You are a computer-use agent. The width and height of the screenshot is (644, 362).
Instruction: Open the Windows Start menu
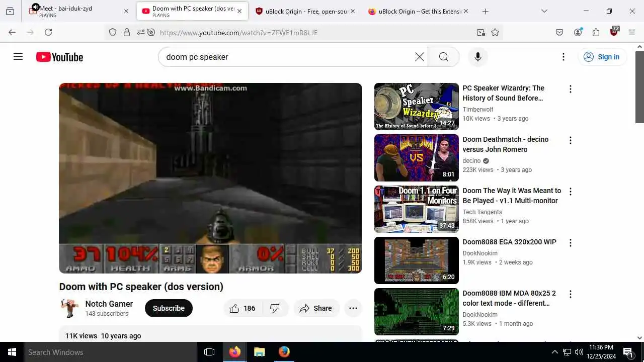pos(12,352)
